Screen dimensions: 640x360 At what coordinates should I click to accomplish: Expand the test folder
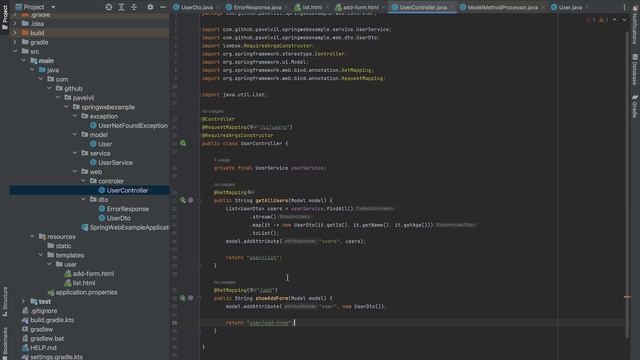point(24,302)
